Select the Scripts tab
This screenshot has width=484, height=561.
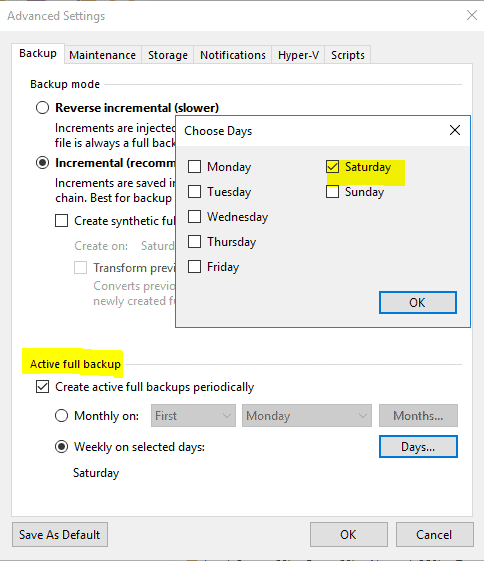[x=348, y=55]
